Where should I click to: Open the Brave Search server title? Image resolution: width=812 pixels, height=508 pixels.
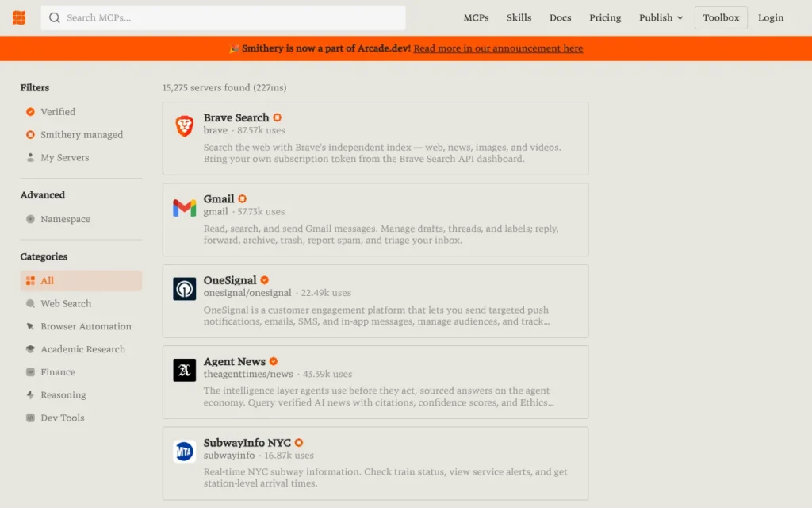click(x=236, y=117)
